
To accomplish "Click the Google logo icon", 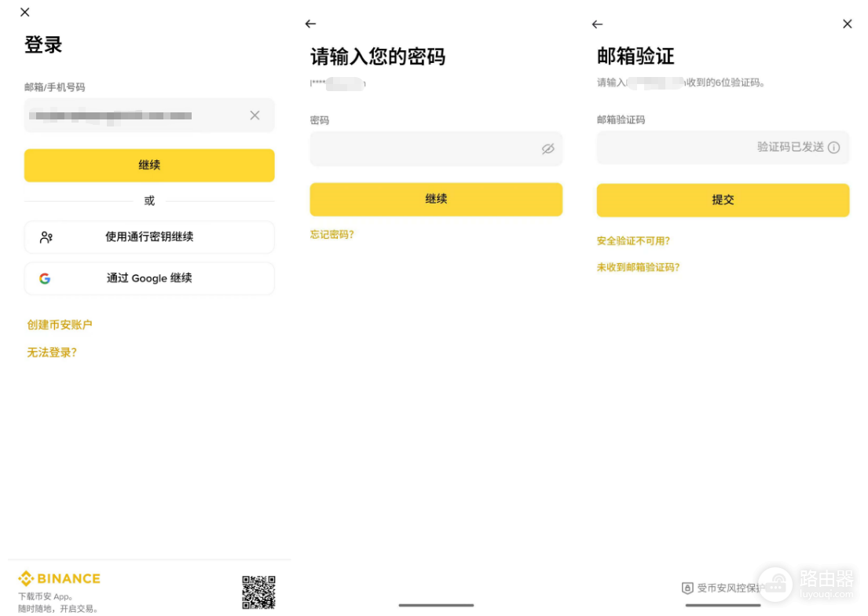I will 45,279.
